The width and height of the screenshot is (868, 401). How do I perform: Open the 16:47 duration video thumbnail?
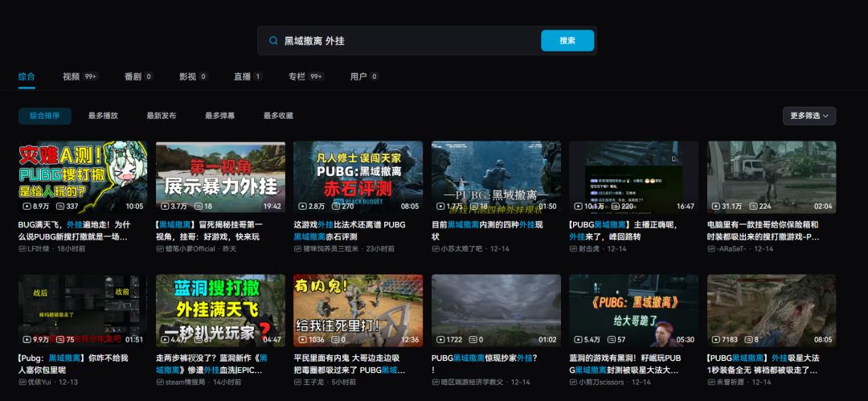pyautogui.click(x=634, y=178)
